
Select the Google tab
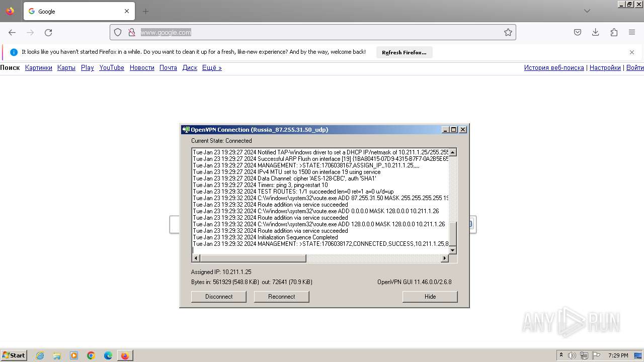click(79, 11)
